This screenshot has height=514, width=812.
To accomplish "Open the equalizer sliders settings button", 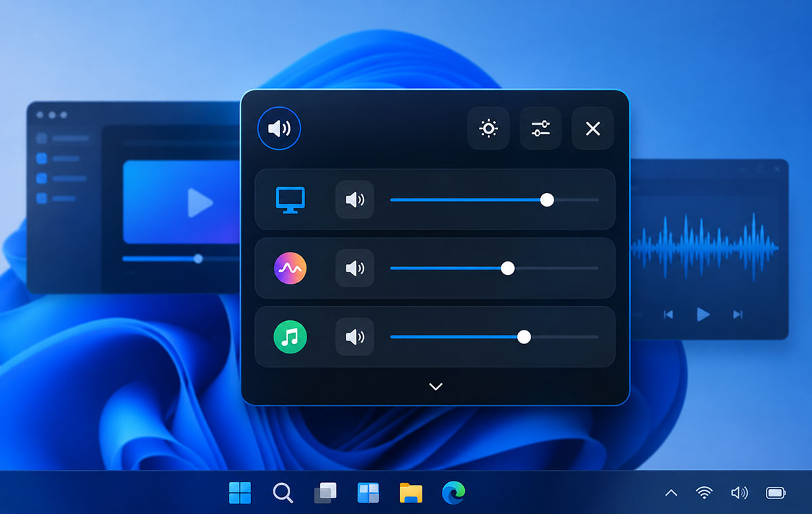I will (x=541, y=128).
